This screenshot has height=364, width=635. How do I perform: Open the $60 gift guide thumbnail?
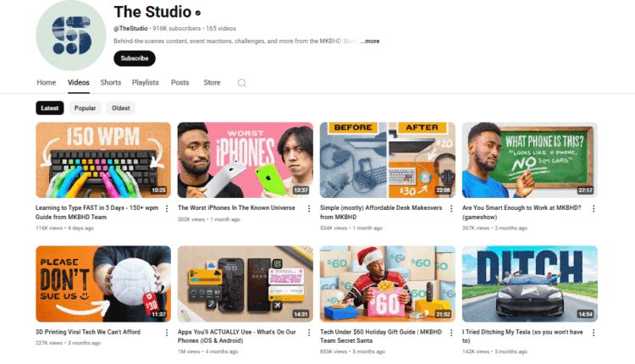[x=388, y=284]
